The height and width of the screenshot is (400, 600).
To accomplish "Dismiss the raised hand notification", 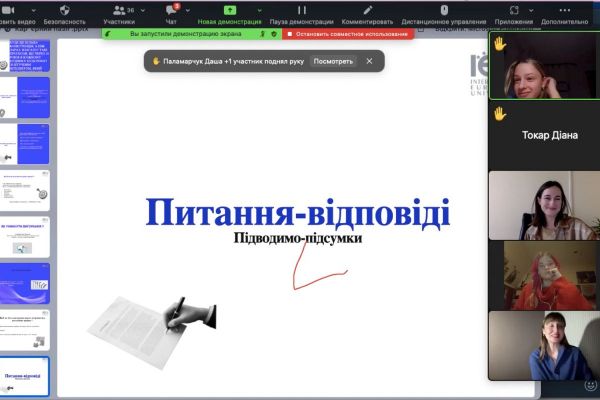I will click(369, 61).
